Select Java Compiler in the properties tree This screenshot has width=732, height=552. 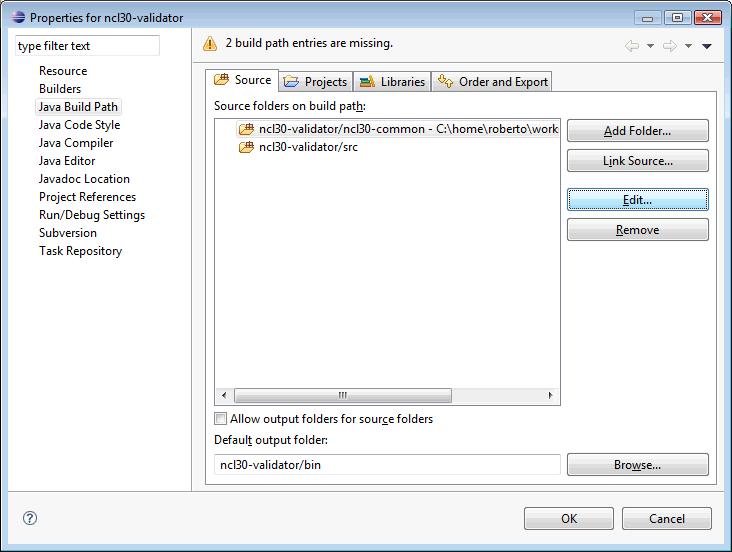76,143
